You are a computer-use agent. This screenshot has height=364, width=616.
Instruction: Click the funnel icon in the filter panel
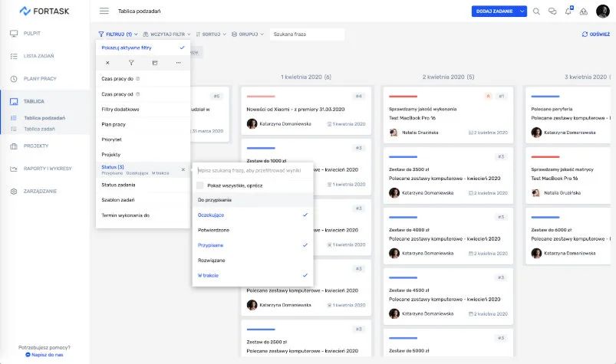point(131,62)
